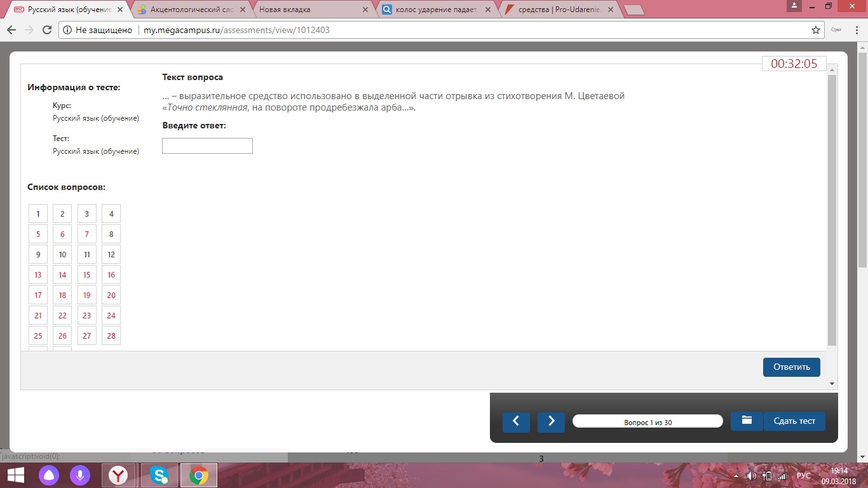Jump to question 6 in the list

click(62, 234)
